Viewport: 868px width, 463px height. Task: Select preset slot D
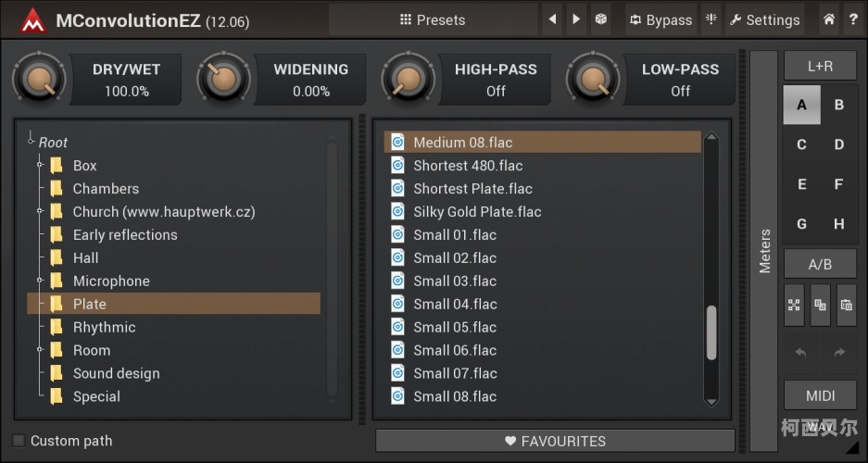[x=839, y=144]
